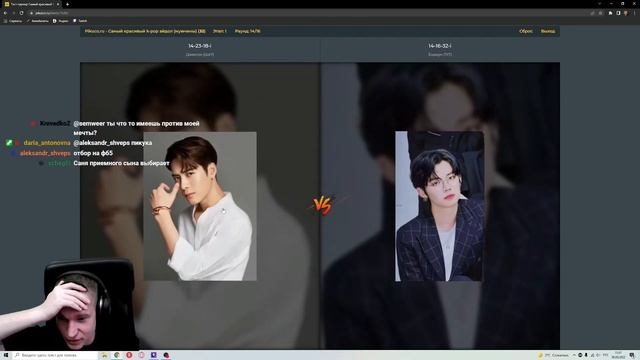Open the weather widget in taskbar
The height and width of the screenshot is (360, 640).
coord(553,355)
